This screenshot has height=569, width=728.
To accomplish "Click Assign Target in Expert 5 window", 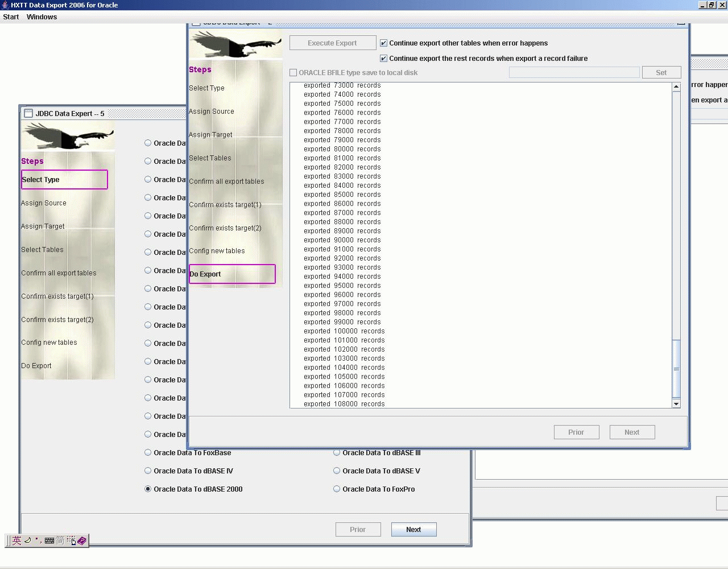I will click(x=43, y=226).
